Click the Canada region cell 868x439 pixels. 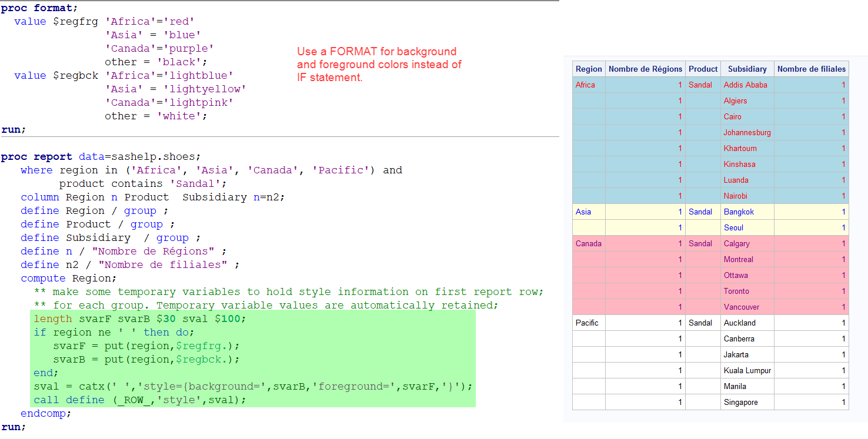point(588,243)
